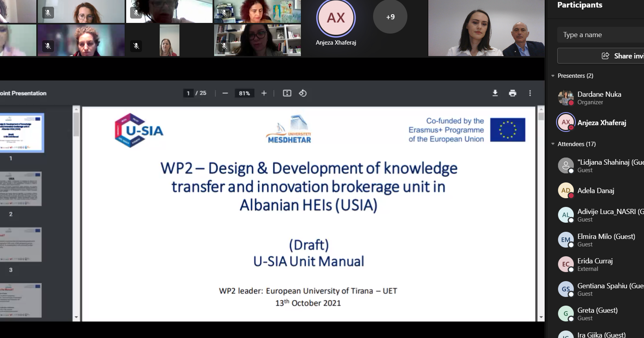644x338 pixels.
Task: Click Lidjana Shahinaj in the attendees list
Action: pos(601,166)
